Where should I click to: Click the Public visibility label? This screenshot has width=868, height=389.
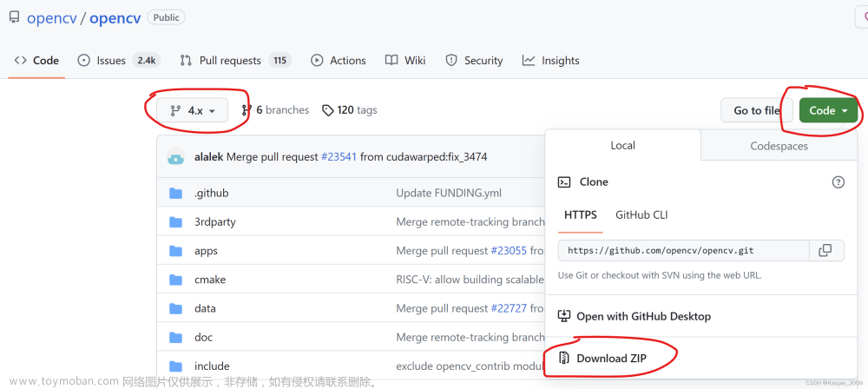tap(166, 17)
